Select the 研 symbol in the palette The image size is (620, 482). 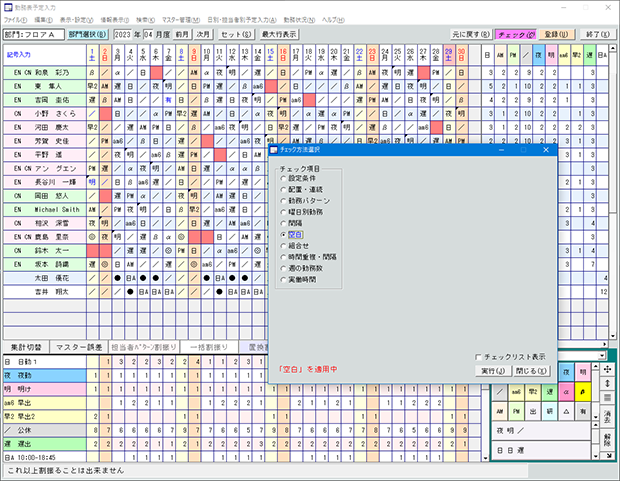[550, 411]
